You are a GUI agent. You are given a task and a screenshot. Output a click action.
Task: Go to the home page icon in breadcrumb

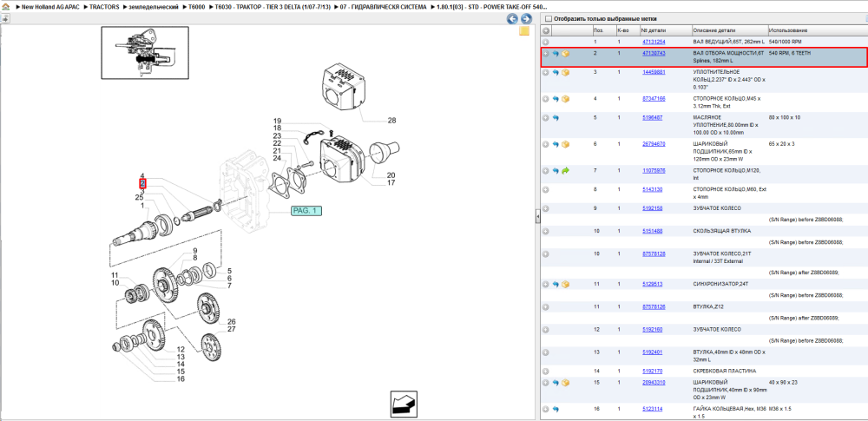tap(5, 7)
